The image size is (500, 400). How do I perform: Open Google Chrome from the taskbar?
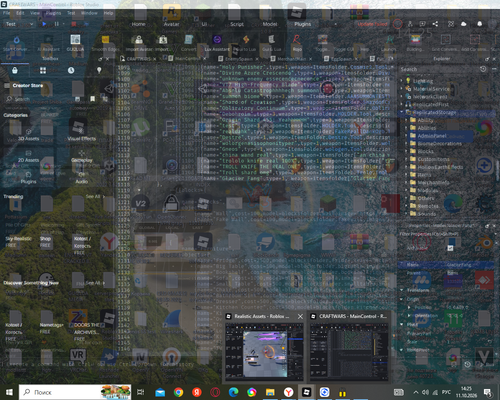[x=178, y=392]
